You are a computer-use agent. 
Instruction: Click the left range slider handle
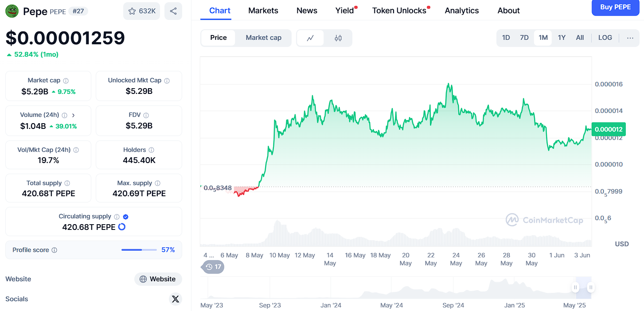click(x=575, y=288)
